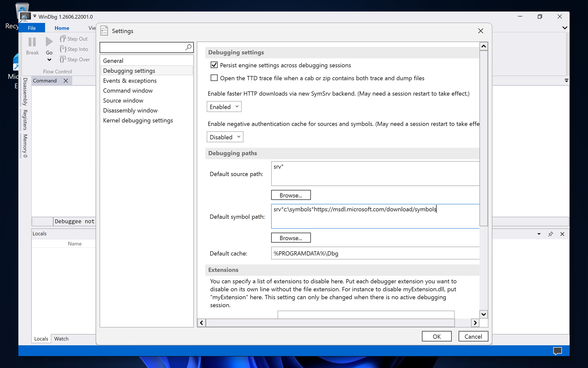Click the Default cache field
The image size is (588, 368).
click(x=375, y=253)
